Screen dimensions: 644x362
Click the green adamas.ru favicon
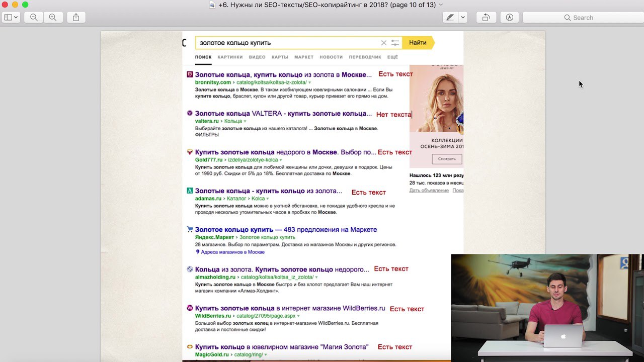190,191
